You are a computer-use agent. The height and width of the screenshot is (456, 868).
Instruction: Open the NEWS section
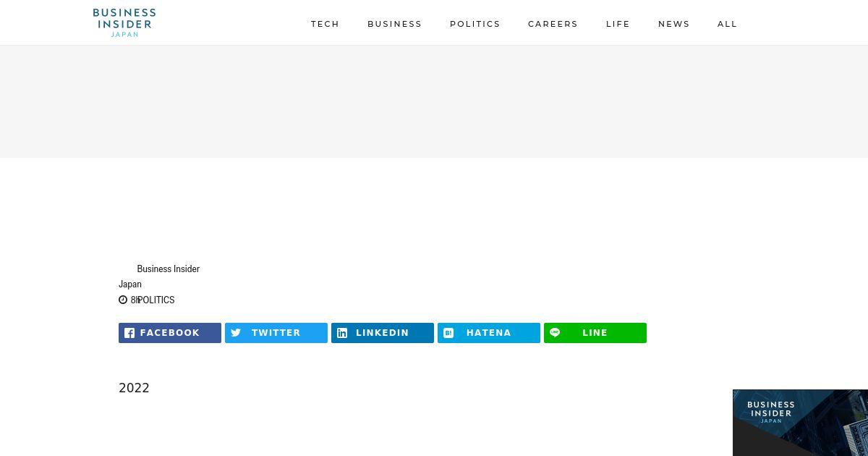[x=673, y=24]
